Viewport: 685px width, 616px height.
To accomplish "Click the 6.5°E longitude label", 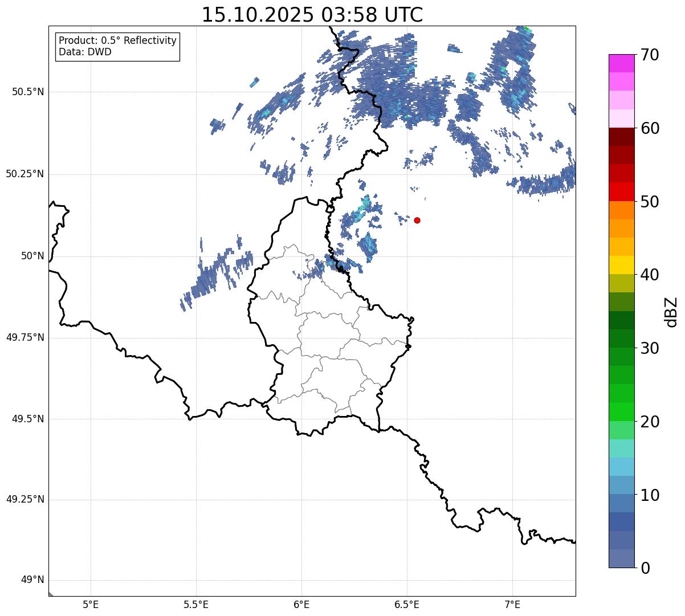I will pyautogui.click(x=407, y=605).
